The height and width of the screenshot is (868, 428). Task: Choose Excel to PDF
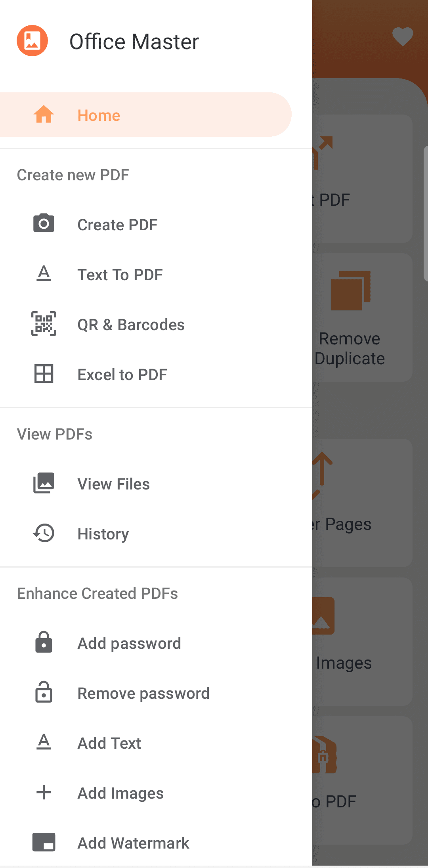point(122,375)
